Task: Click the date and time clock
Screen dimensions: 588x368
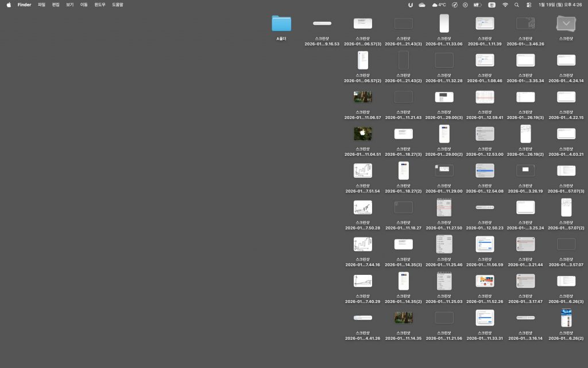Action: point(561,5)
